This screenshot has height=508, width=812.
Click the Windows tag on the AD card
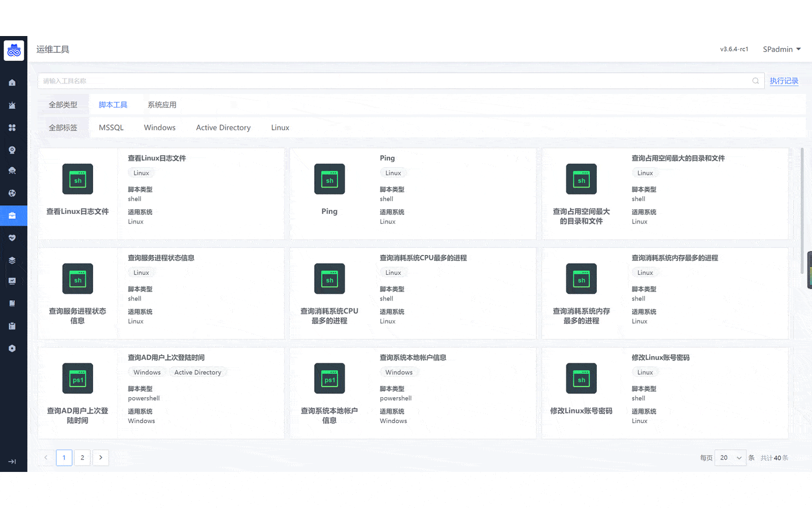coord(147,372)
